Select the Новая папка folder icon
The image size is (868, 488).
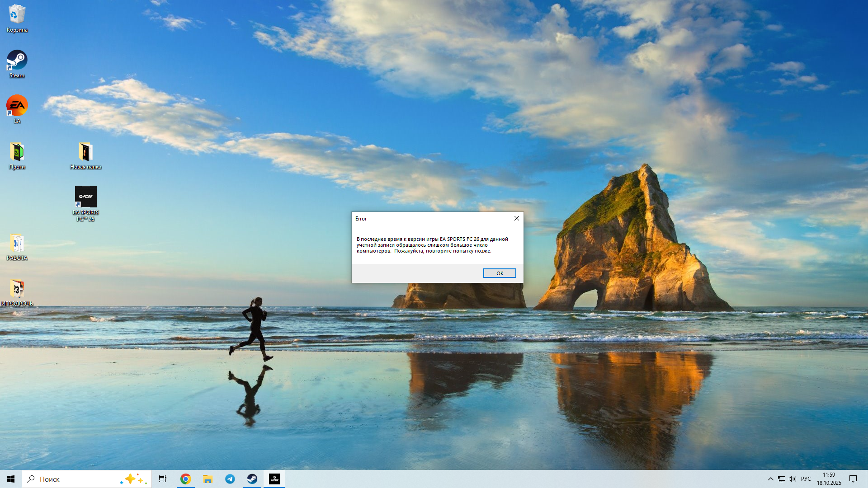tap(85, 156)
